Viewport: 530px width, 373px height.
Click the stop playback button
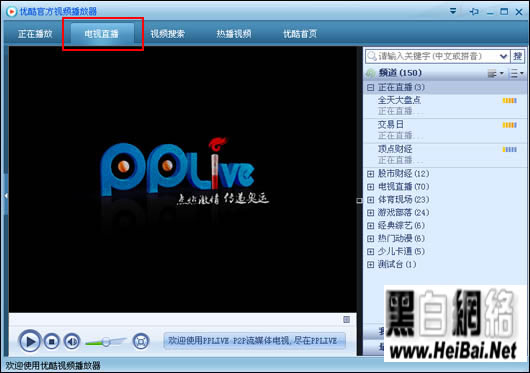click(x=52, y=342)
